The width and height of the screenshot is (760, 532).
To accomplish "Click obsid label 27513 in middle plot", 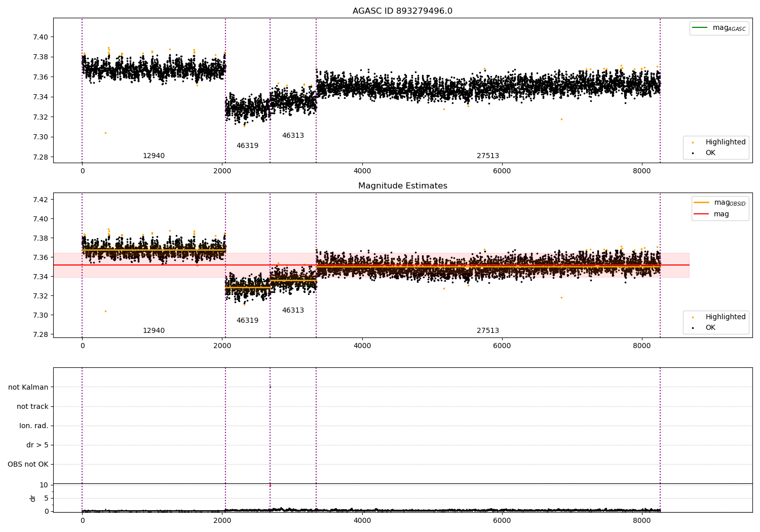I will pyautogui.click(x=487, y=331).
